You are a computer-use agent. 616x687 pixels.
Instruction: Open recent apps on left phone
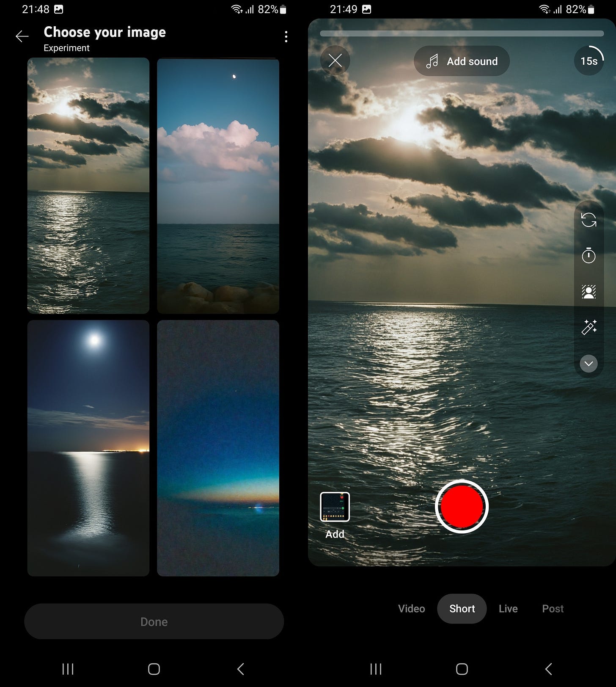click(68, 669)
